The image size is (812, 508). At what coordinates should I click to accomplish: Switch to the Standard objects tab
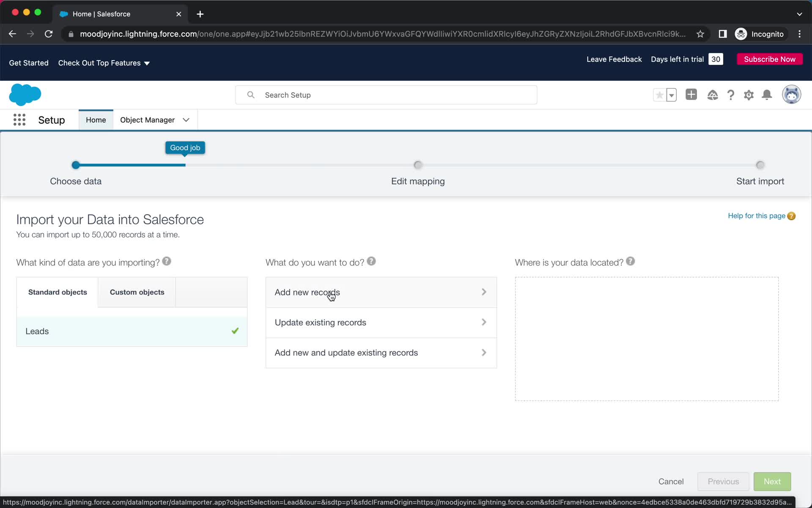(x=58, y=292)
